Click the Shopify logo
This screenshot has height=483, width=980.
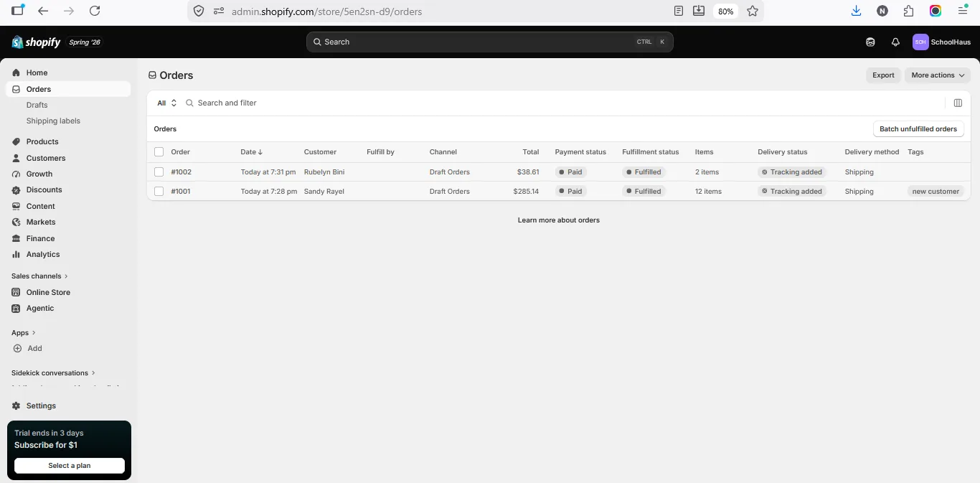(36, 42)
